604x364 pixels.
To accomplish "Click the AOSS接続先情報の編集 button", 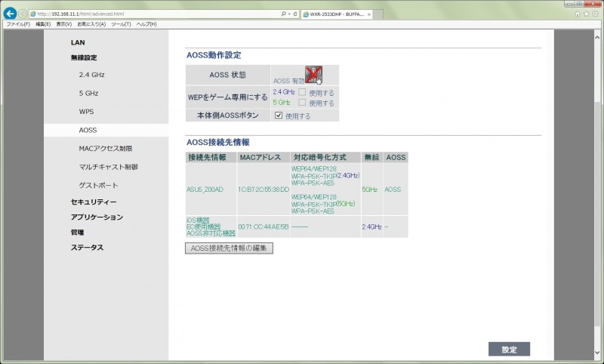I will (229, 248).
